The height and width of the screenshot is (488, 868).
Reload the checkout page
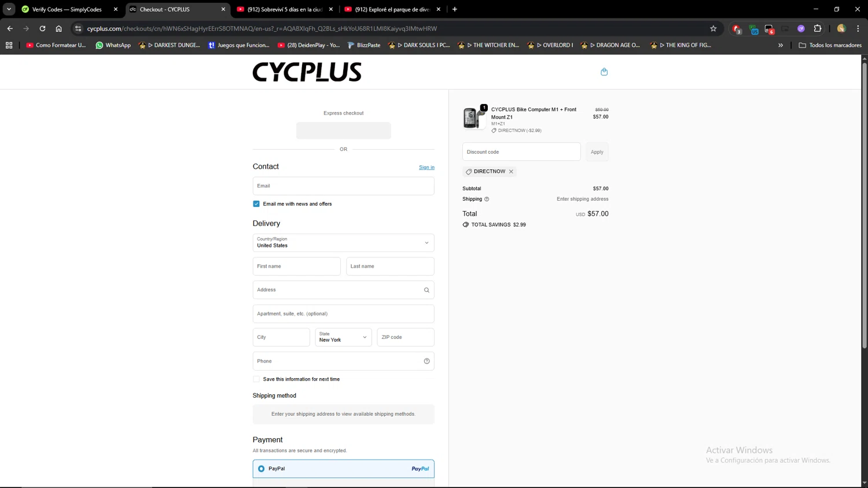(x=42, y=28)
